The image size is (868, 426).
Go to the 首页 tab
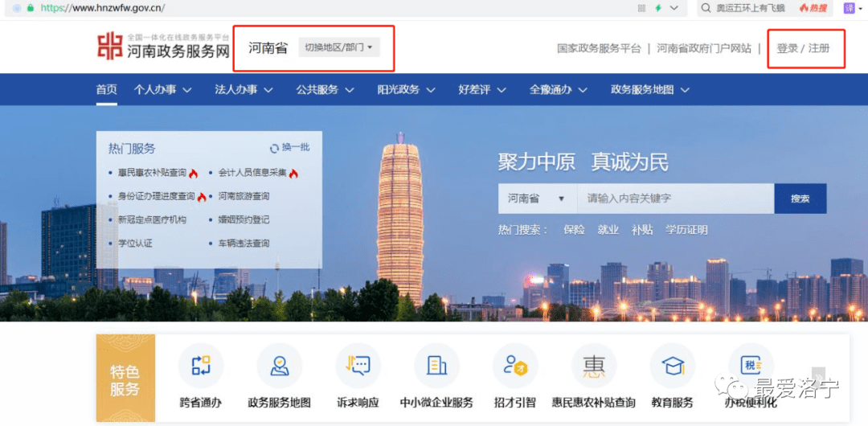point(106,89)
